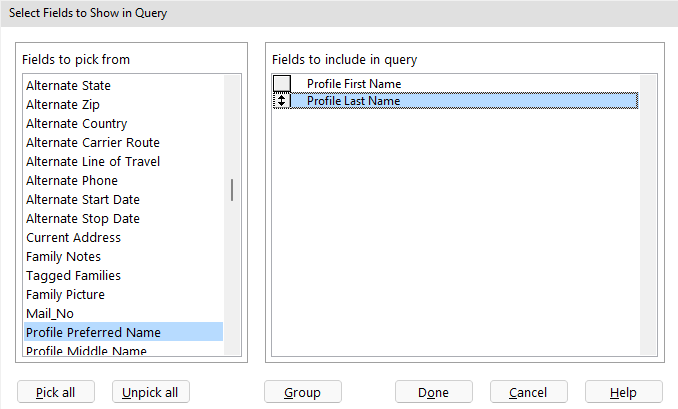The width and height of the screenshot is (678, 409).
Task: Pick the Alternate Phone field
Action: 72,181
